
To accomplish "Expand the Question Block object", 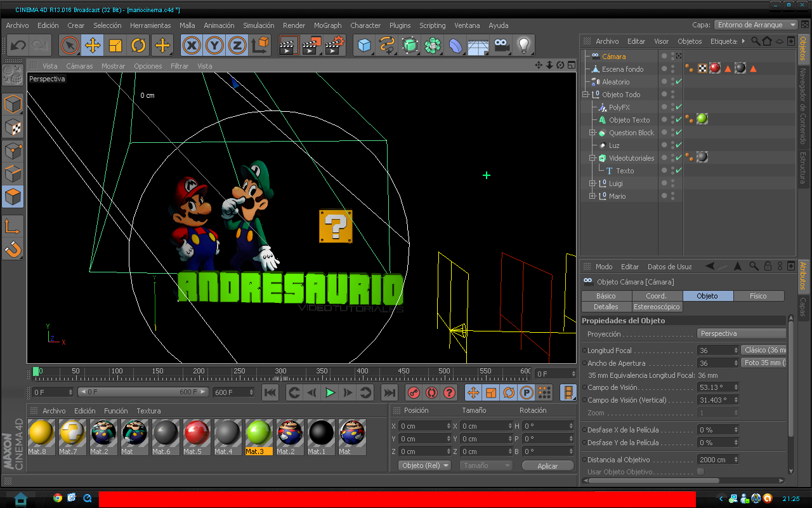I will point(593,133).
